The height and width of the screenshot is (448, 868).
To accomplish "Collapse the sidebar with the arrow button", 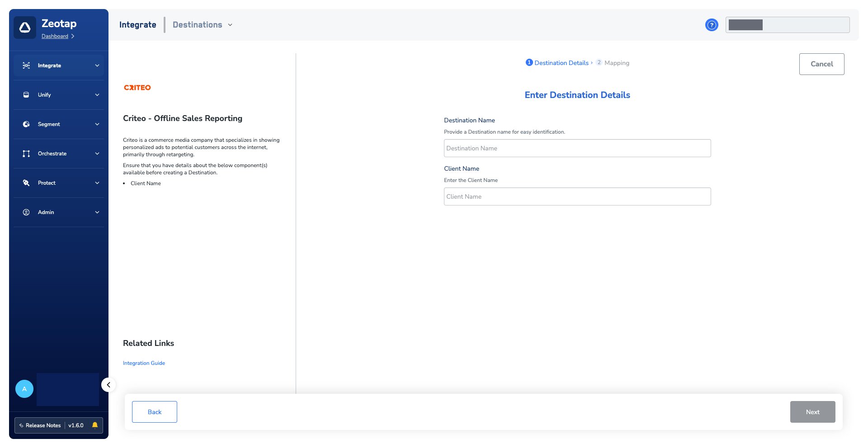I will point(108,385).
